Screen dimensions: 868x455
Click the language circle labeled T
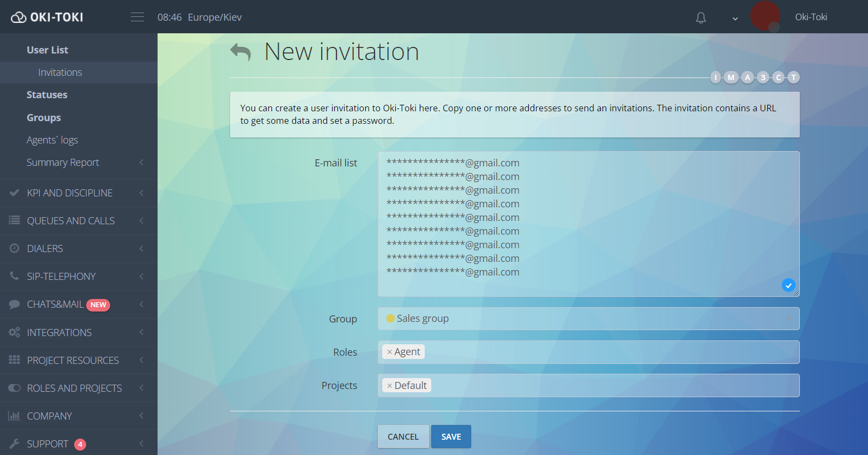pyautogui.click(x=794, y=77)
